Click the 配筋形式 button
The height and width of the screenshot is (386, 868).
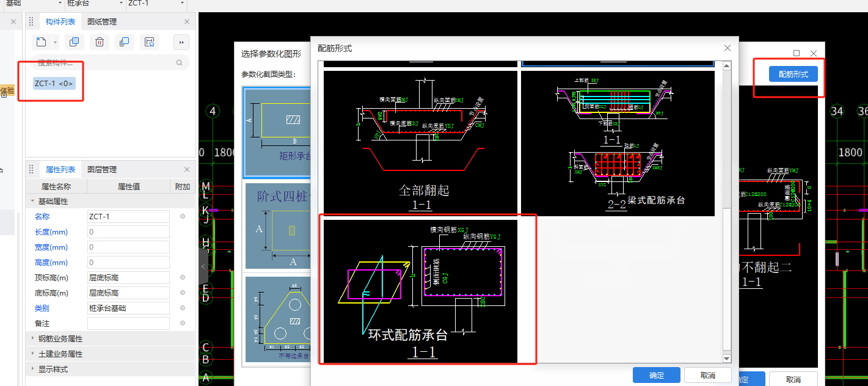tap(793, 74)
